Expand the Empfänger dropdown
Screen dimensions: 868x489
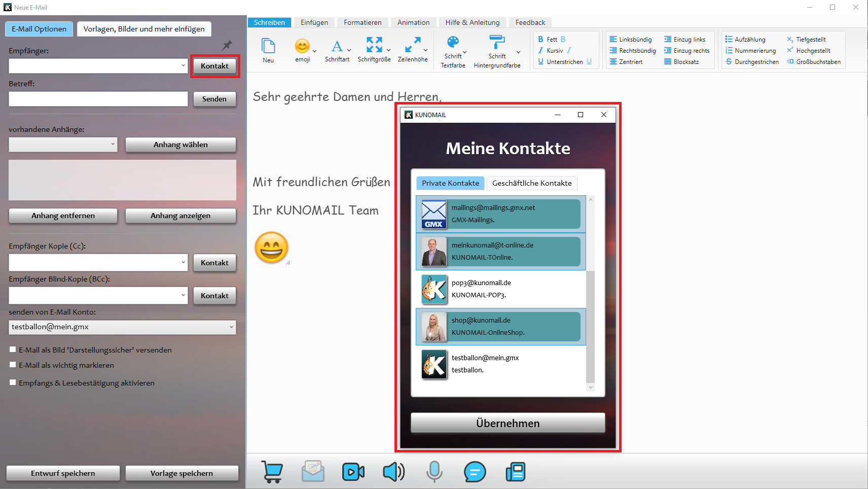[183, 65]
